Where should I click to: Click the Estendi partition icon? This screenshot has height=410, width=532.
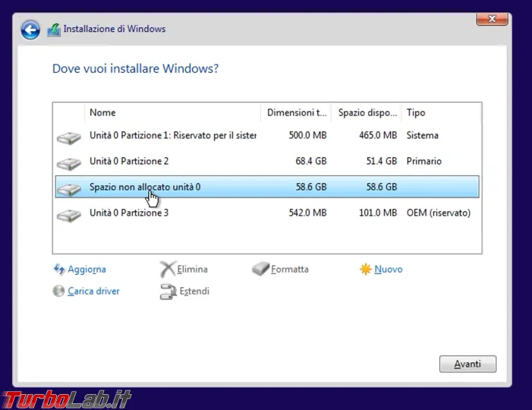click(168, 292)
